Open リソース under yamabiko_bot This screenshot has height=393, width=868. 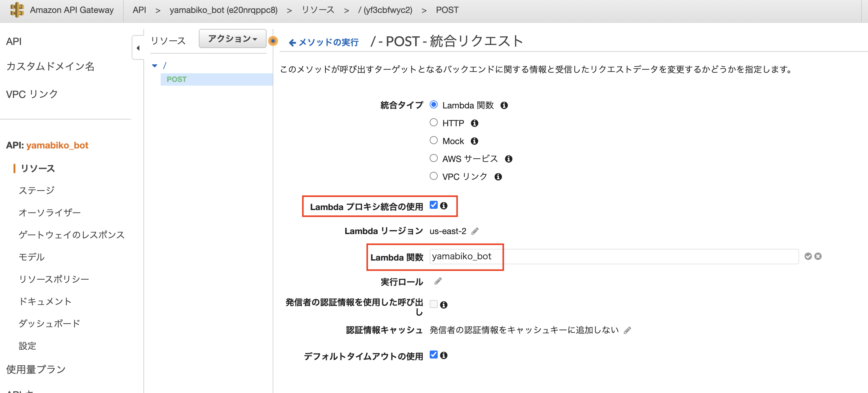[x=38, y=168]
